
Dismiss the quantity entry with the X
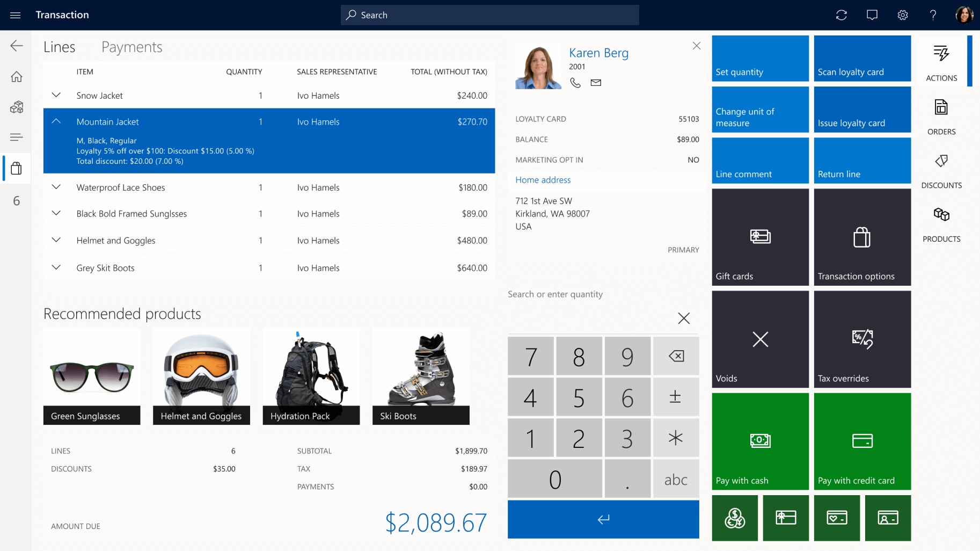tap(683, 318)
